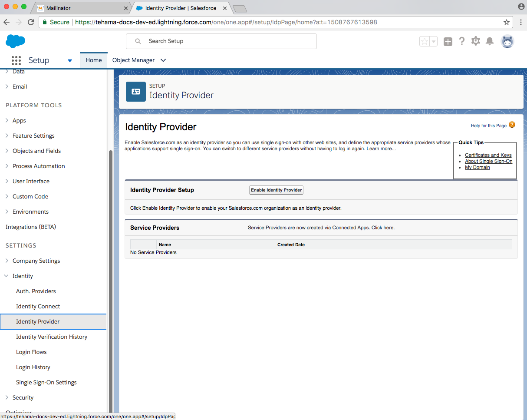The height and width of the screenshot is (420, 527).
Task: Click the browser back arrow
Action: (x=7, y=22)
